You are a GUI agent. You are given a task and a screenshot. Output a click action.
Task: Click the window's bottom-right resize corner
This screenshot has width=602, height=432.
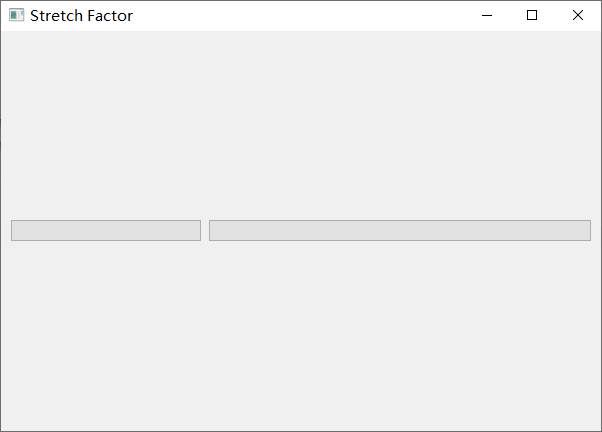pos(599,429)
